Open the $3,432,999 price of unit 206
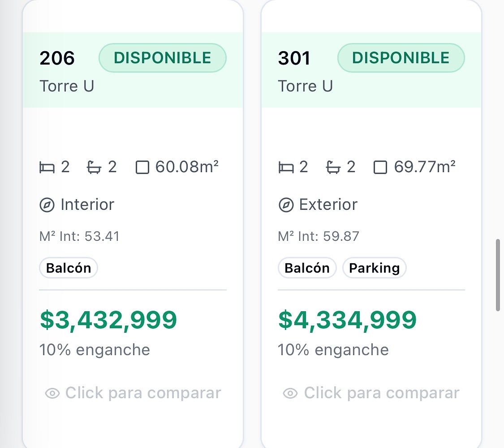504x448 pixels. click(x=108, y=320)
